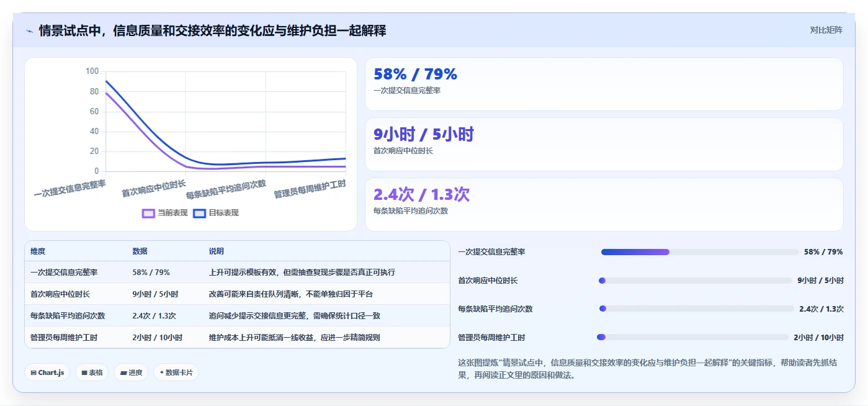
Task: Click the 数据卡片 chip star icon
Action: pos(162,372)
